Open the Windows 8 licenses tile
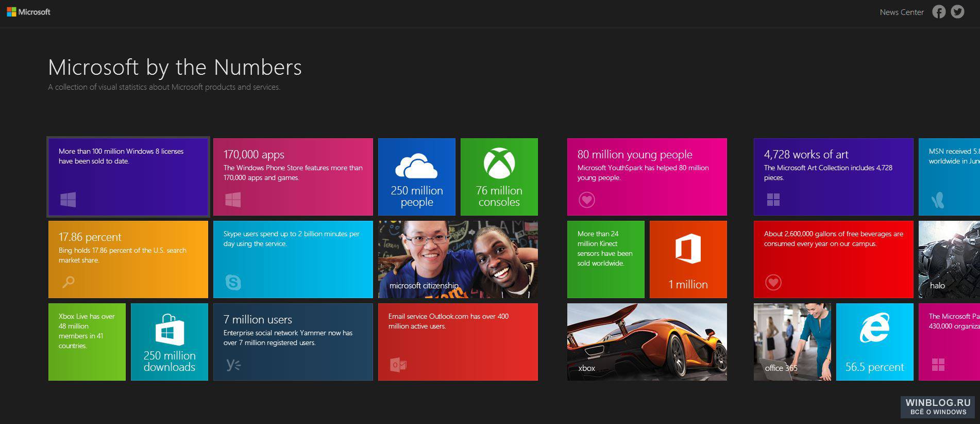This screenshot has width=980, height=424. coord(128,177)
